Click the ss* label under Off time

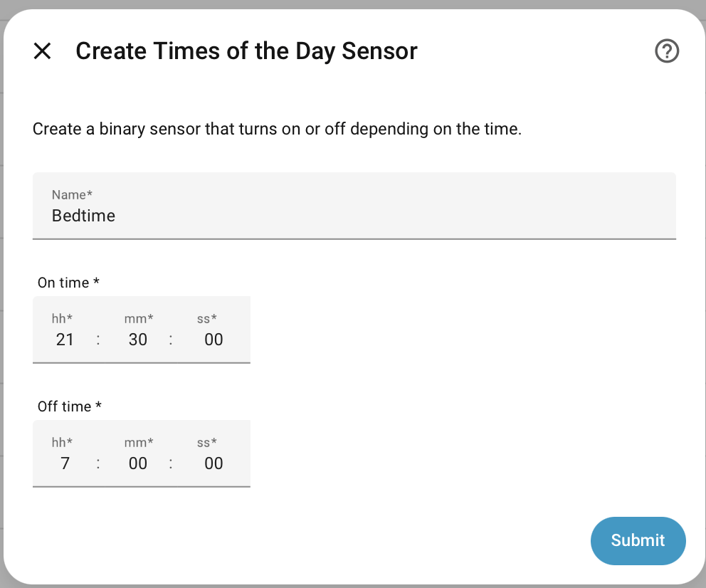[206, 443]
